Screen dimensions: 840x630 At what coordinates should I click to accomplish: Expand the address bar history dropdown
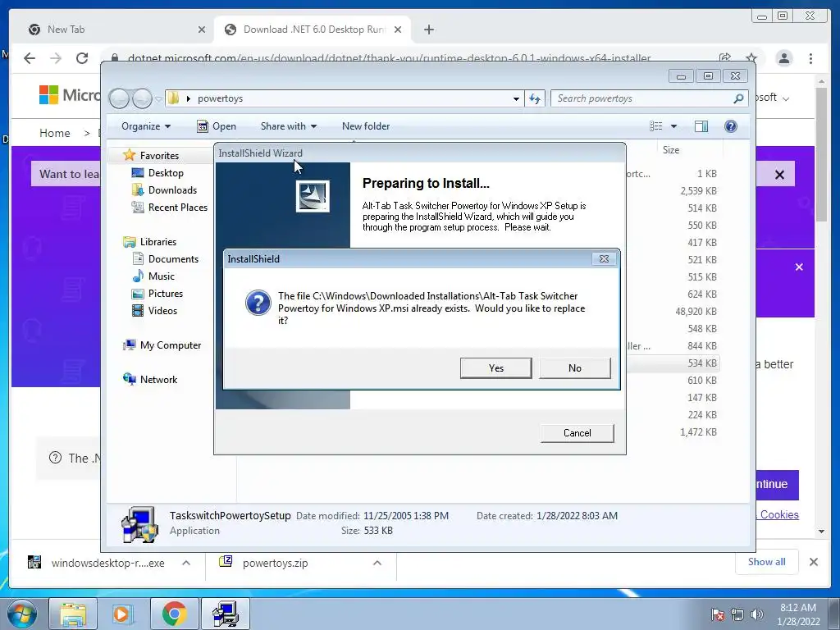pyautogui.click(x=516, y=98)
